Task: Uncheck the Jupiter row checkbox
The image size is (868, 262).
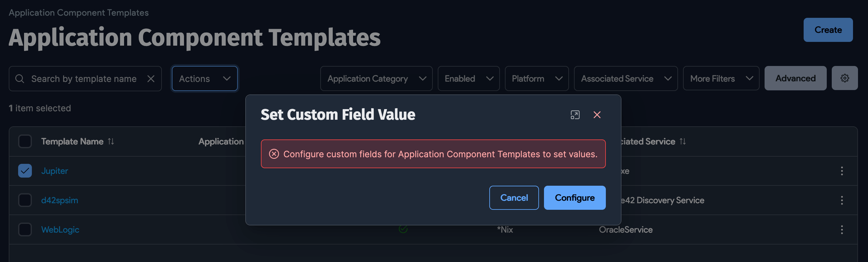Action: click(x=25, y=171)
